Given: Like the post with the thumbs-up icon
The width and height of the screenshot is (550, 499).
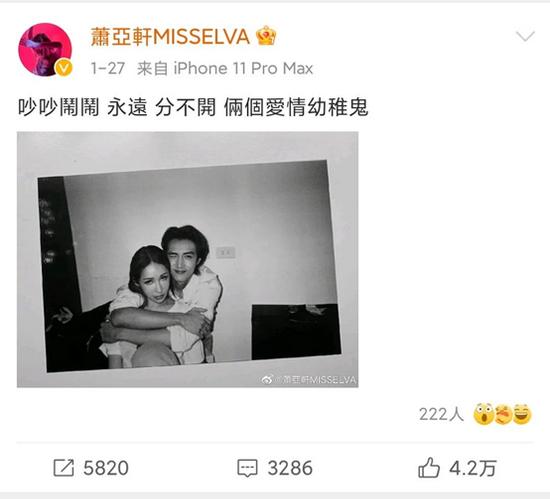Looking at the screenshot, I should 429,467.
